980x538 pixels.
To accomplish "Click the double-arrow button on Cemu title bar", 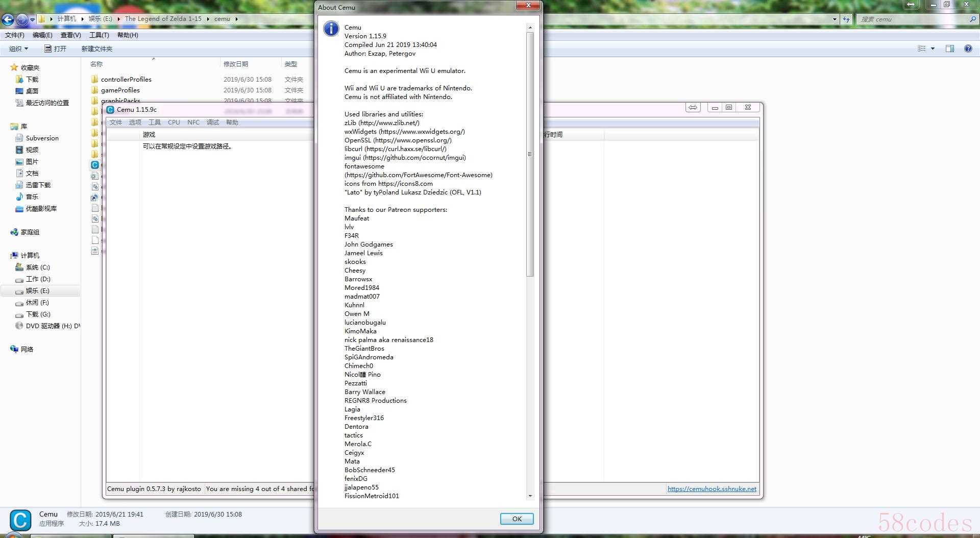I will 693,107.
